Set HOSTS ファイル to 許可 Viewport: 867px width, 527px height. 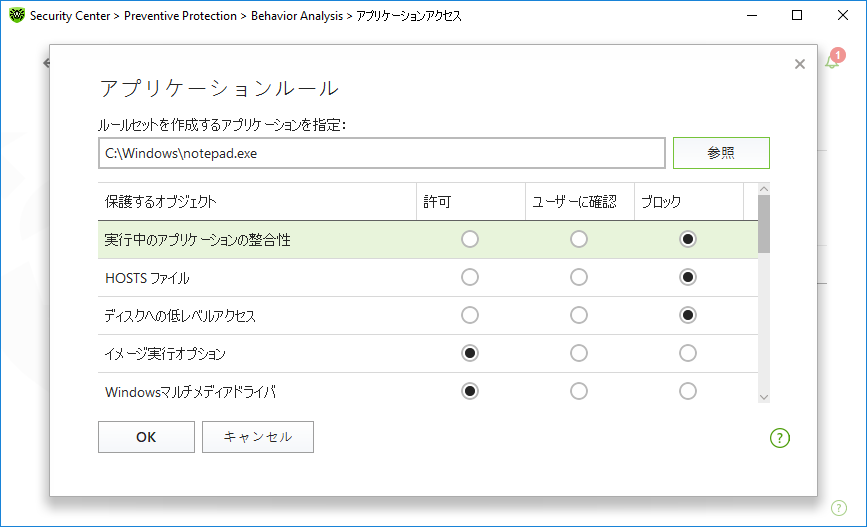pos(470,277)
